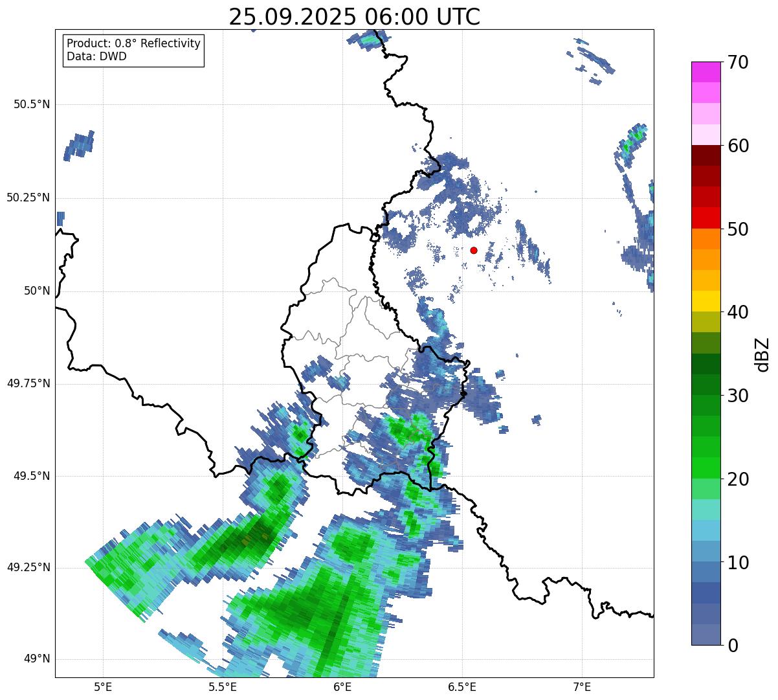This screenshot has width=778, height=700.
Task: Pick the bright red colorbar segment above 50
Action: [706, 218]
